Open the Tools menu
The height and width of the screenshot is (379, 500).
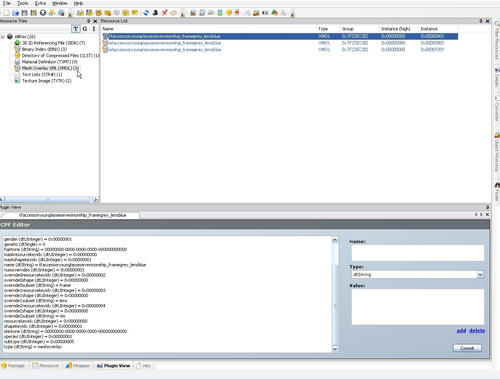[22, 3]
